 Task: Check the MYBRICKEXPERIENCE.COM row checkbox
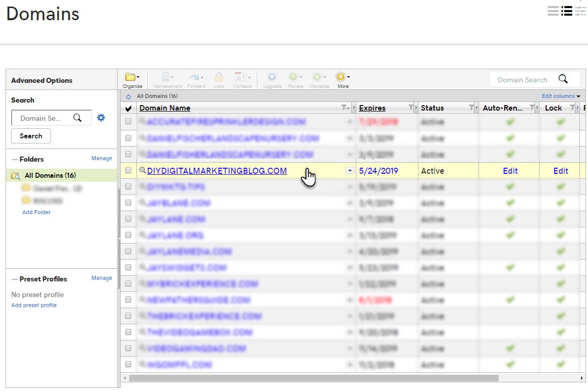(128, 283)
